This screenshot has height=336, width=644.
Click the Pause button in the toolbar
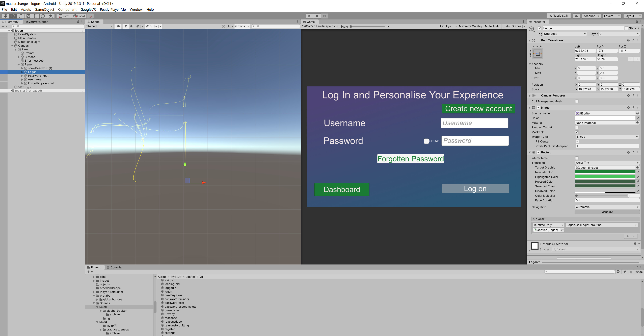click(x=317, y=16)
